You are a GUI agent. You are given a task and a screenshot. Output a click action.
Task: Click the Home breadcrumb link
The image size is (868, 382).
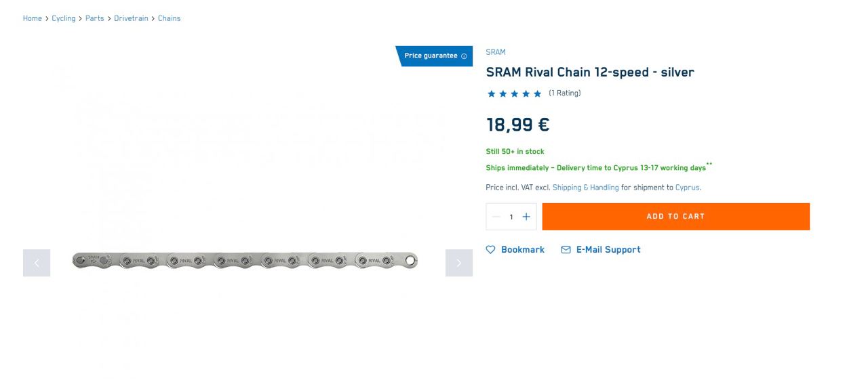[32, 18]
